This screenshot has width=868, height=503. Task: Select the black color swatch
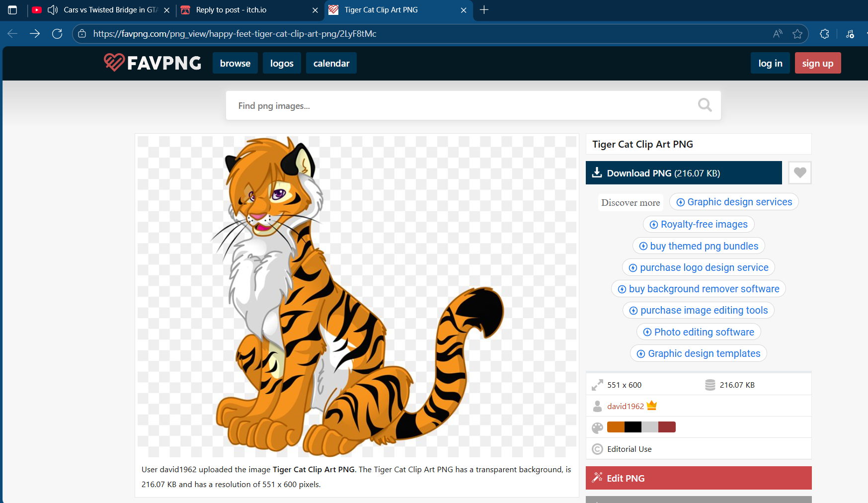click(633, 427)
